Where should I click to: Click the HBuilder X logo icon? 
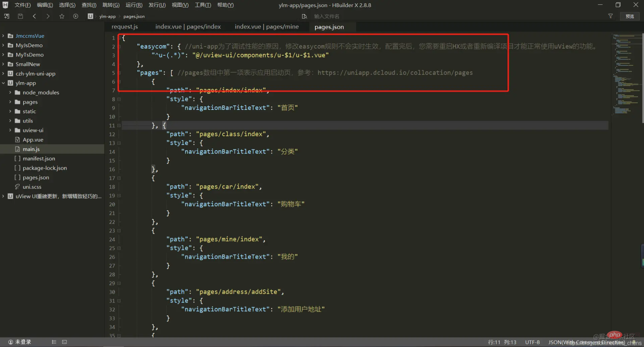pos(5,5)
